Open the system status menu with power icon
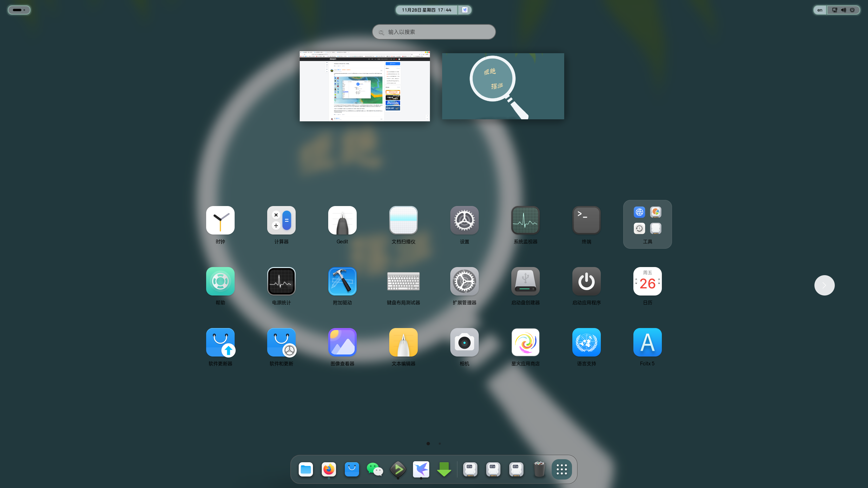 [x=843, y=10]
